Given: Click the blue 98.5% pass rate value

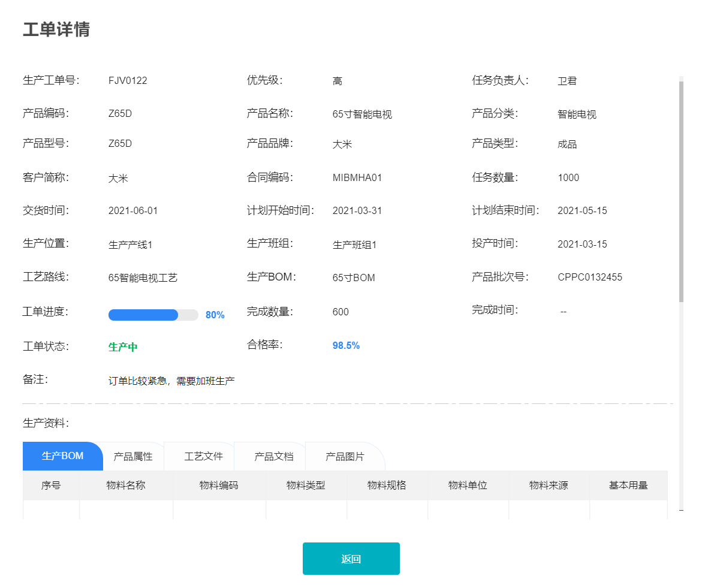Looking at the screenshot, I should pos(346,346).
